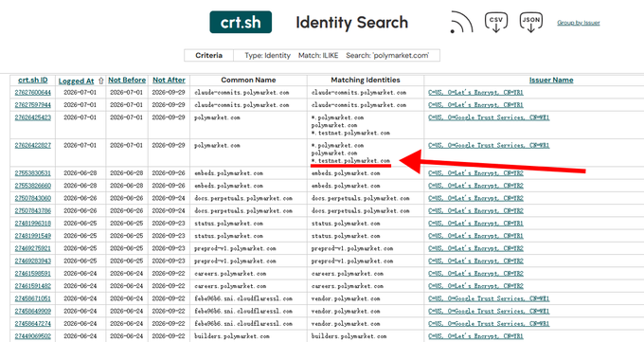644x342 pixels.
Task: Click the Identity Search page title
Action: pos(352,22)
